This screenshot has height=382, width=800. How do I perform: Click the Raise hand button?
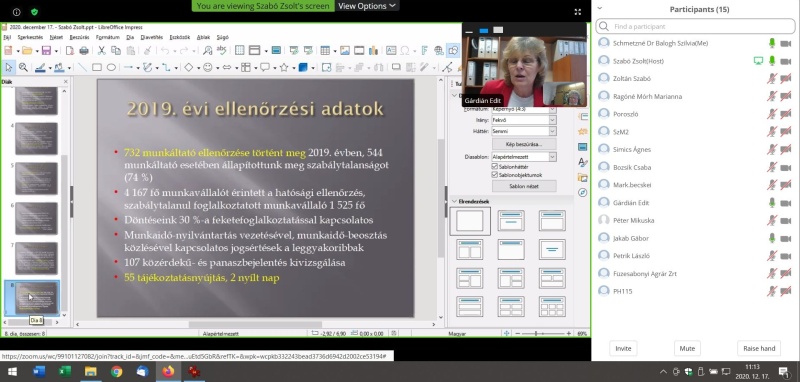tap(759, 349)
